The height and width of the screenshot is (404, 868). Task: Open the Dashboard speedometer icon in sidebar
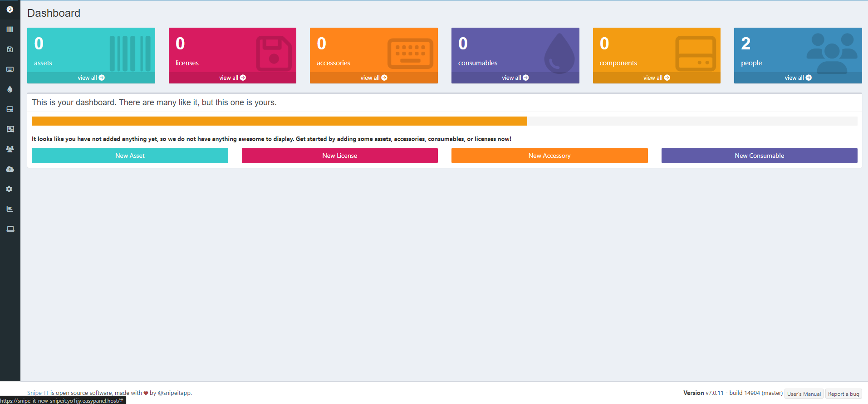(10, 10)
